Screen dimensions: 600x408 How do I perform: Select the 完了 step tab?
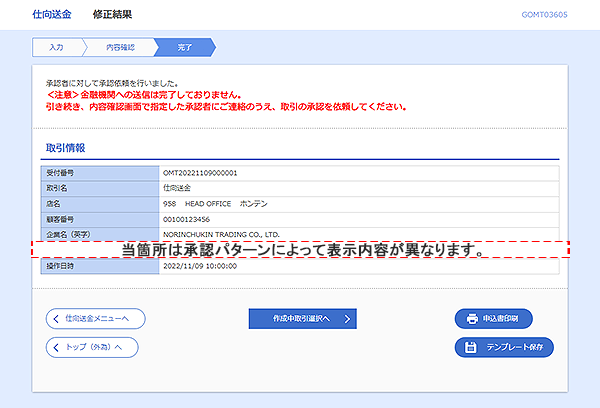(x=185, y=47)
